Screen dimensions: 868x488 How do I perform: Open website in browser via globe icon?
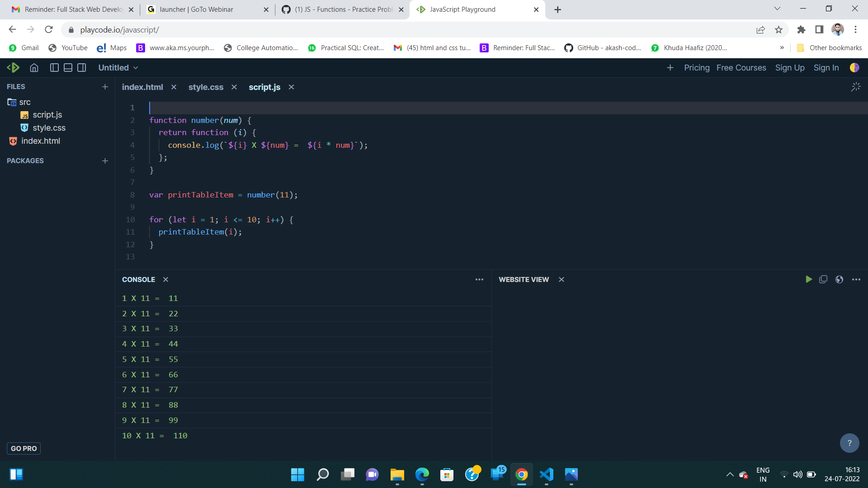pos(840,279)
